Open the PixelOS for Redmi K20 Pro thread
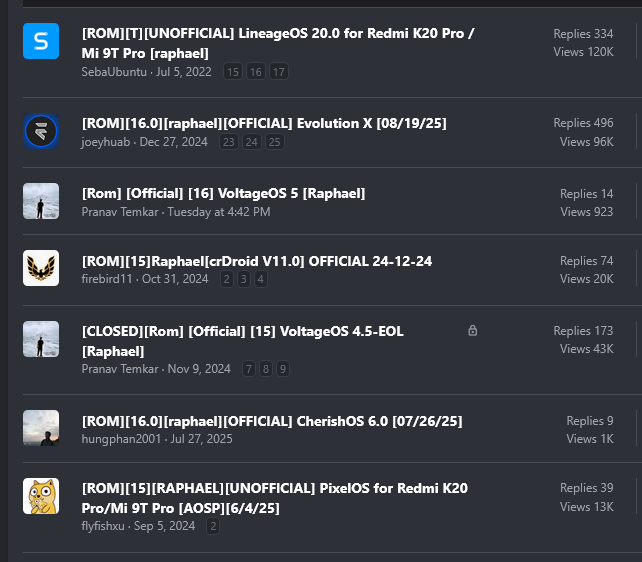Viewport: 642px width, 562px height. pyautogui.click(x=274, y=498)
